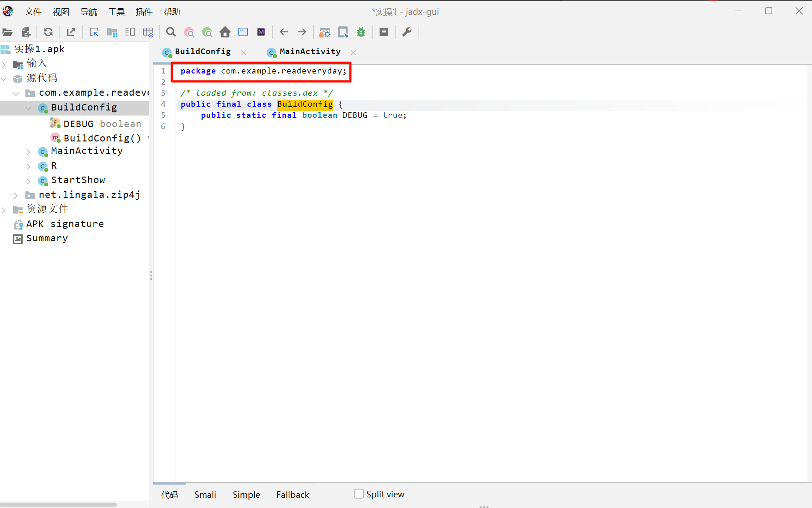Screen dimensions: 812x508
Task: Enable the Split view checkbox
Action: pyautogui.click(x=359, y=494)
